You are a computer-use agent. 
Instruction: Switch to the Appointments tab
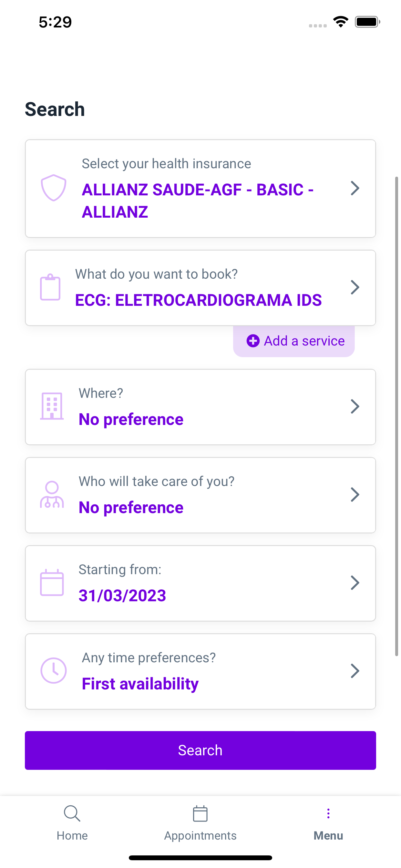pos(200,823)
